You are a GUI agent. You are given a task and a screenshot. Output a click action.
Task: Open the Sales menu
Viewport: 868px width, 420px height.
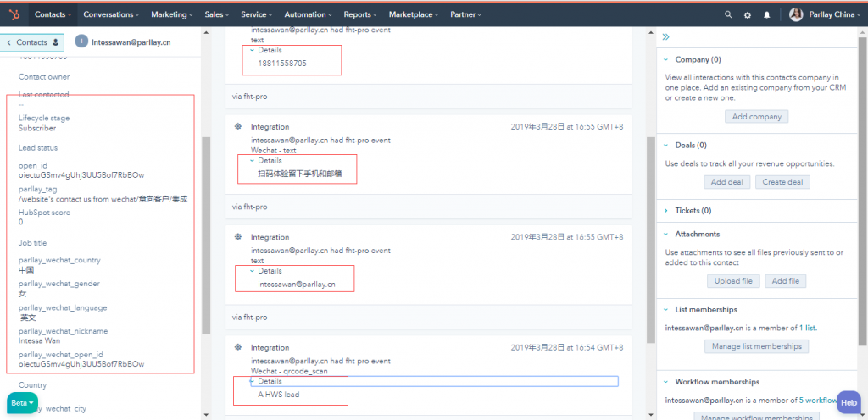tap(217, 15)
